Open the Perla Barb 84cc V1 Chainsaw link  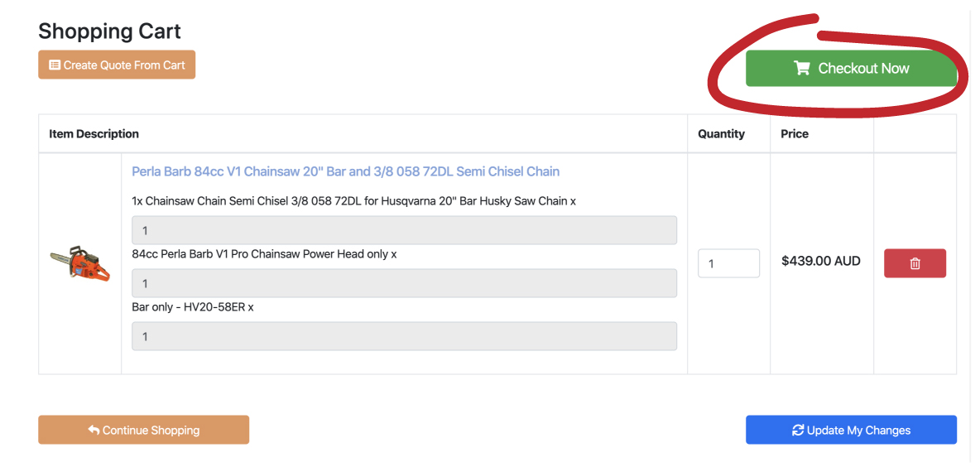pyautogui.click(x=345, y=171)
